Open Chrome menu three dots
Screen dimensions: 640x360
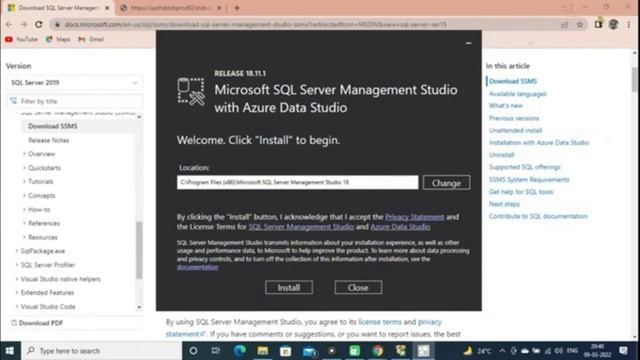pyautogui.click(x=629, y=24)
